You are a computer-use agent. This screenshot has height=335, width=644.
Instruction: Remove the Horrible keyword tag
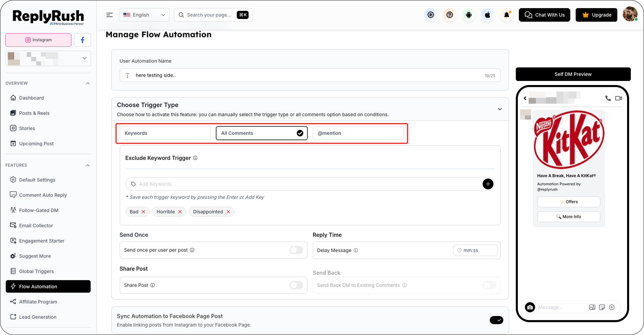pos(180,212)
